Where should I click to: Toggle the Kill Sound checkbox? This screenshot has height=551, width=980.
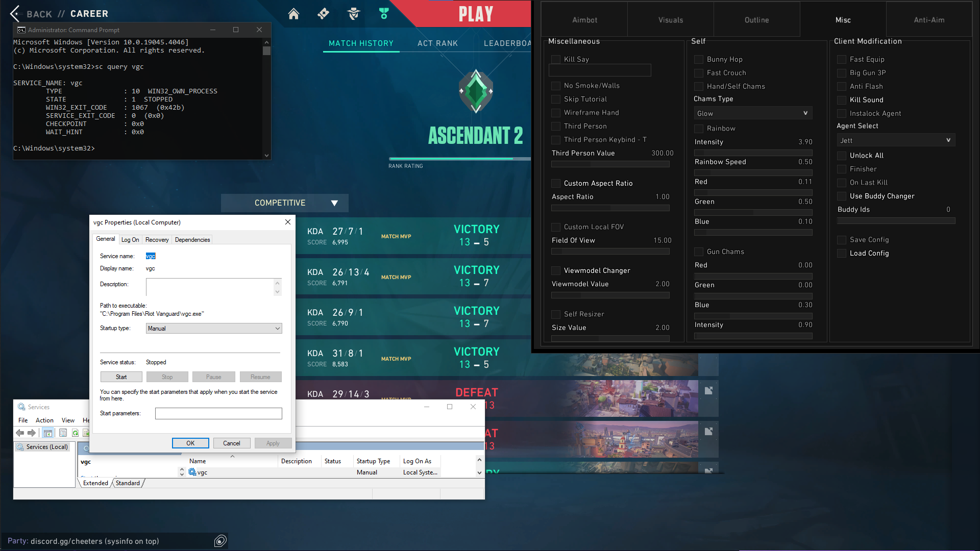(x=842, y=99)
